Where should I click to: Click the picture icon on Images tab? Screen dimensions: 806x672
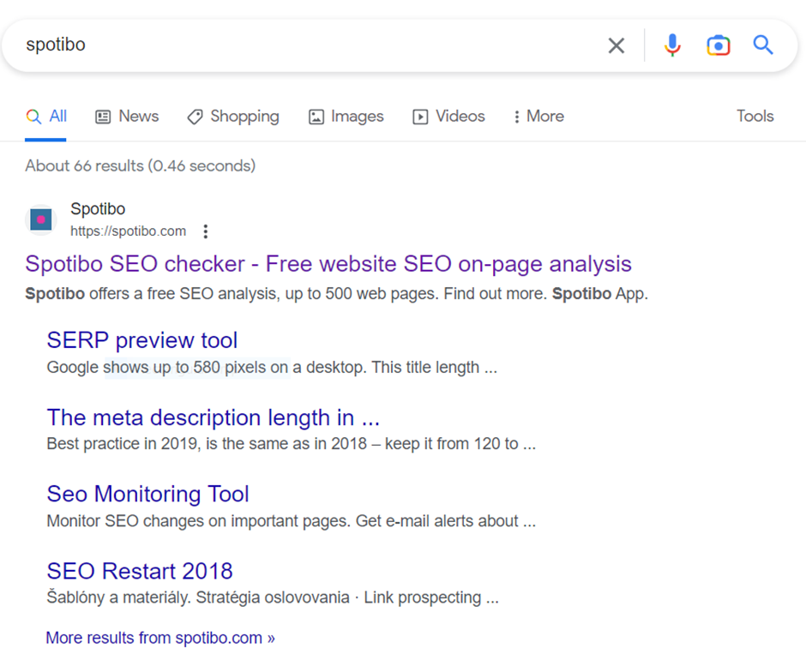tap(316, 117)
